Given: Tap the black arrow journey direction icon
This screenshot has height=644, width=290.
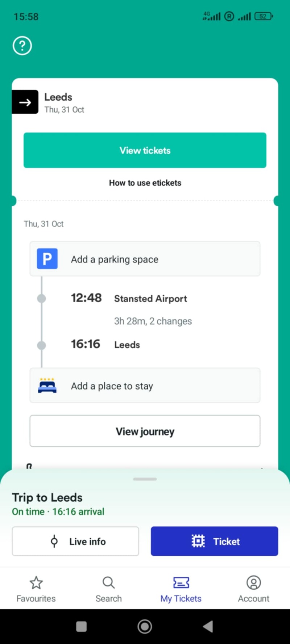Looking at the screenshot, I should point(25,102).
